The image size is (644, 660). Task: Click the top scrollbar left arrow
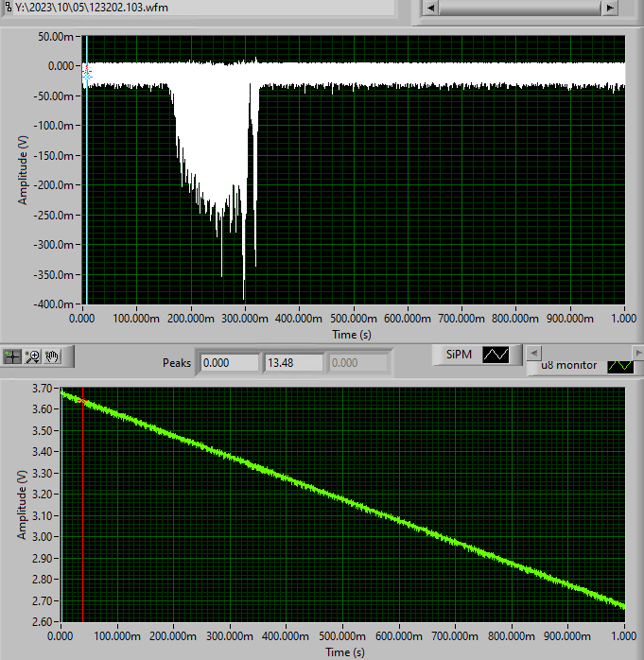(x=430, y=8)
